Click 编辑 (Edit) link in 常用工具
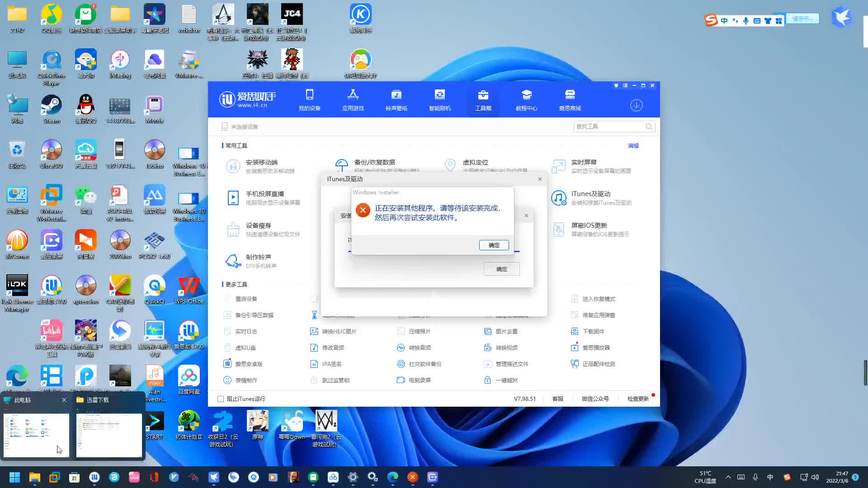868x488 pixels. pos(633,145)
